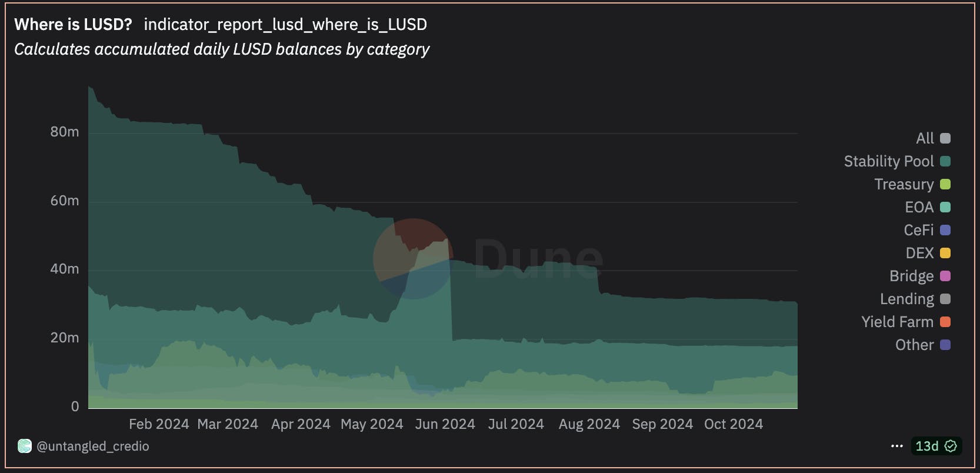Click the indicator_report_lusd_where_is_LUSD query name
This screenshot has width=980, height=473.
pos(285,25)
